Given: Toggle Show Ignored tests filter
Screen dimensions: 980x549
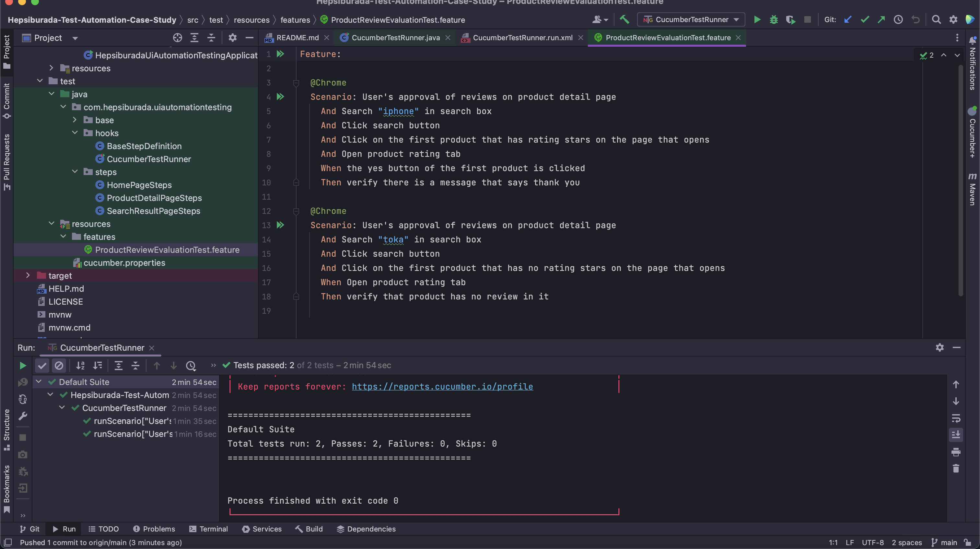Looking at the screenshot, I should (59, 366).
